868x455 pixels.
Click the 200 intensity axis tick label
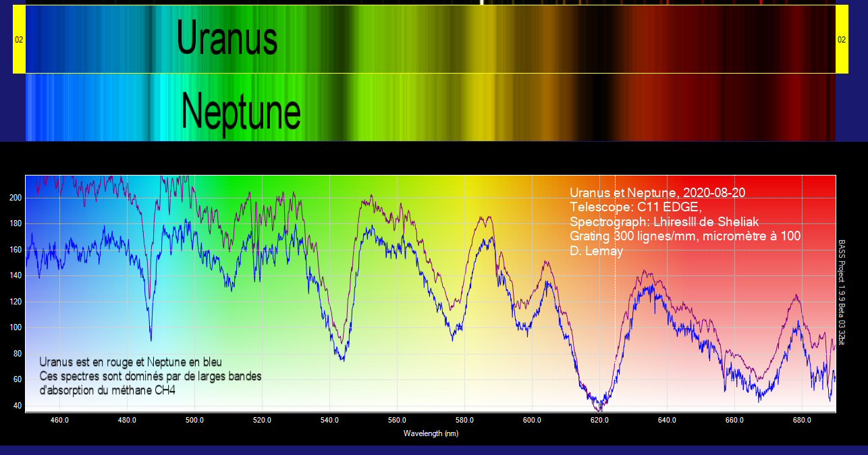15,198
